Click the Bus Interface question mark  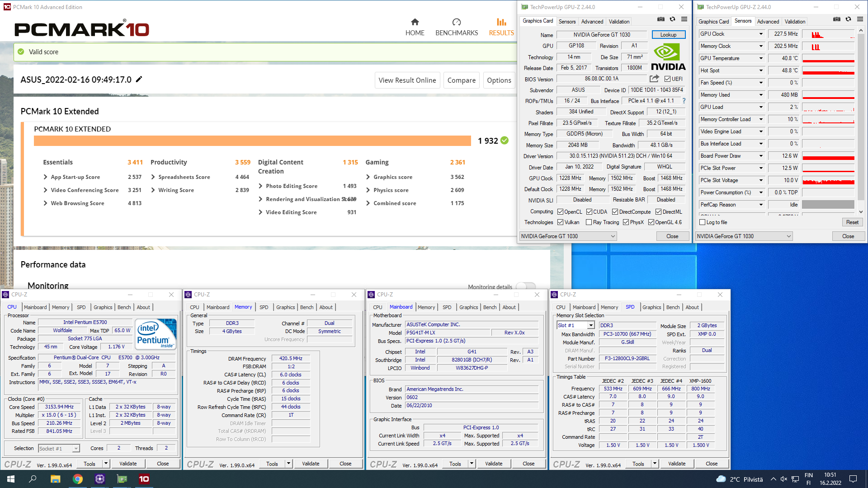(x=684, y=101)
